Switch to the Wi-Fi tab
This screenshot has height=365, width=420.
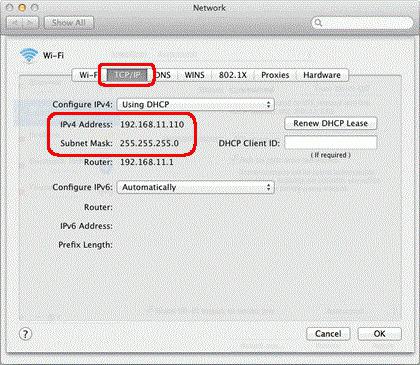pos(89,75)
